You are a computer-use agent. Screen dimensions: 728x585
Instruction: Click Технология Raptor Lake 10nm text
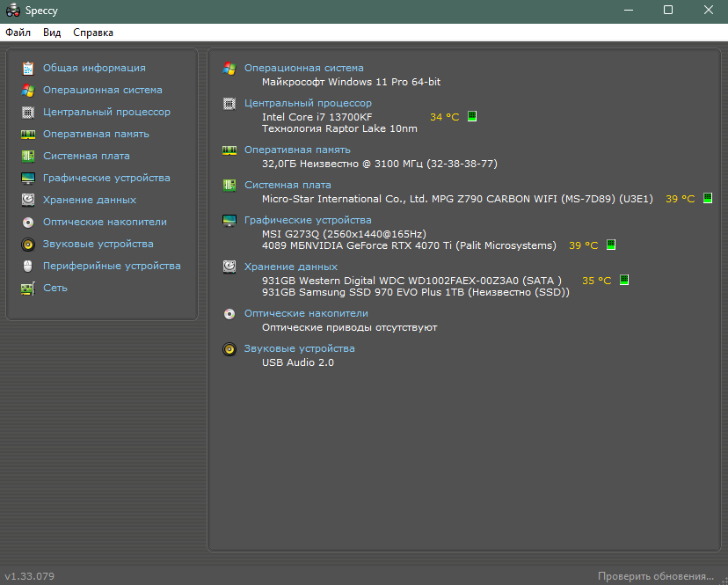click(340, 128)
